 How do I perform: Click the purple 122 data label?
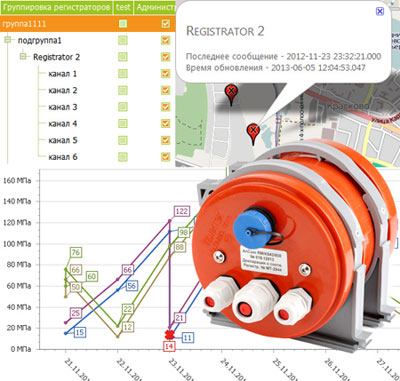pyautogui.click(x=182, y=211)
